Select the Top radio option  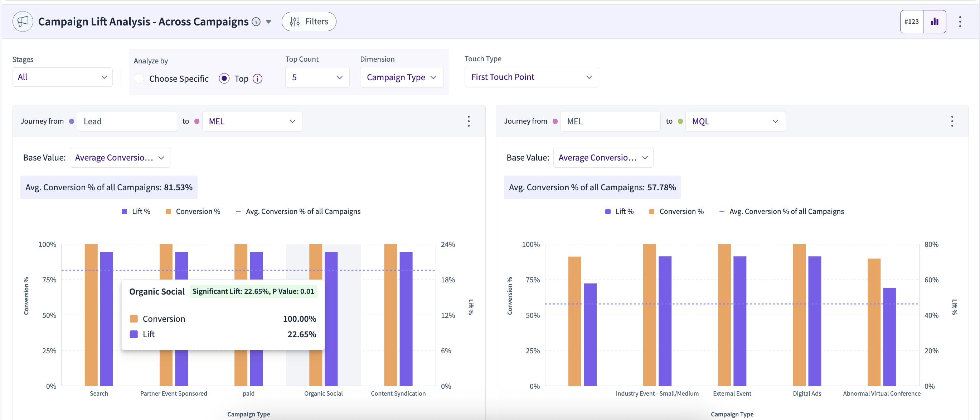[x=224, y=78]
